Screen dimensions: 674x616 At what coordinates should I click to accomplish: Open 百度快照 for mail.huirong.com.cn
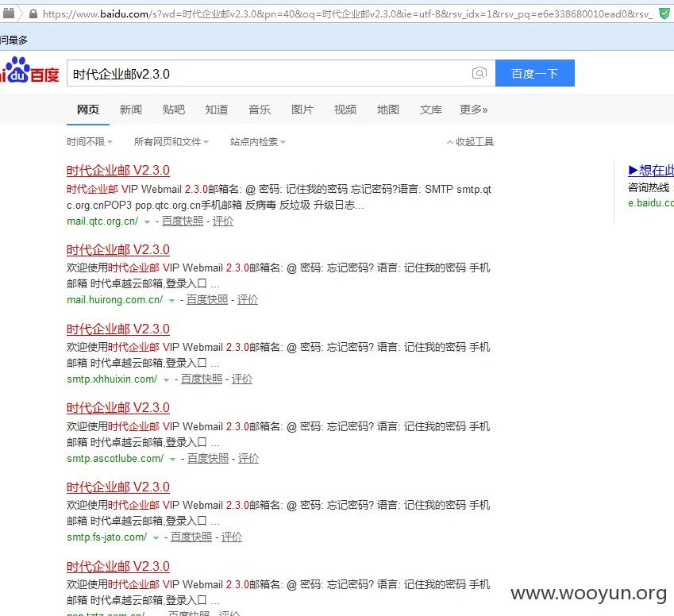tap(207, 299)
